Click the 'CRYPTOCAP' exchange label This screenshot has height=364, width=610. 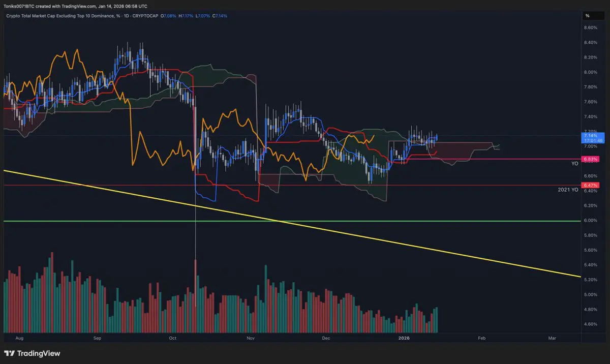pos(146,16)
